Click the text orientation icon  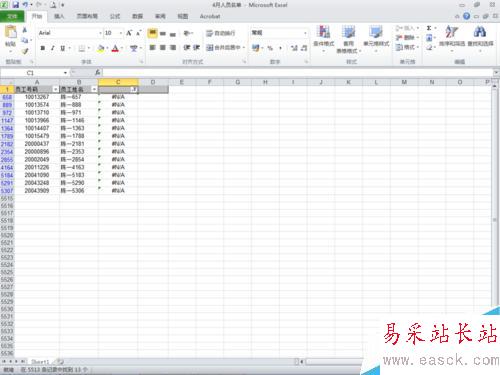pos(187,33)
